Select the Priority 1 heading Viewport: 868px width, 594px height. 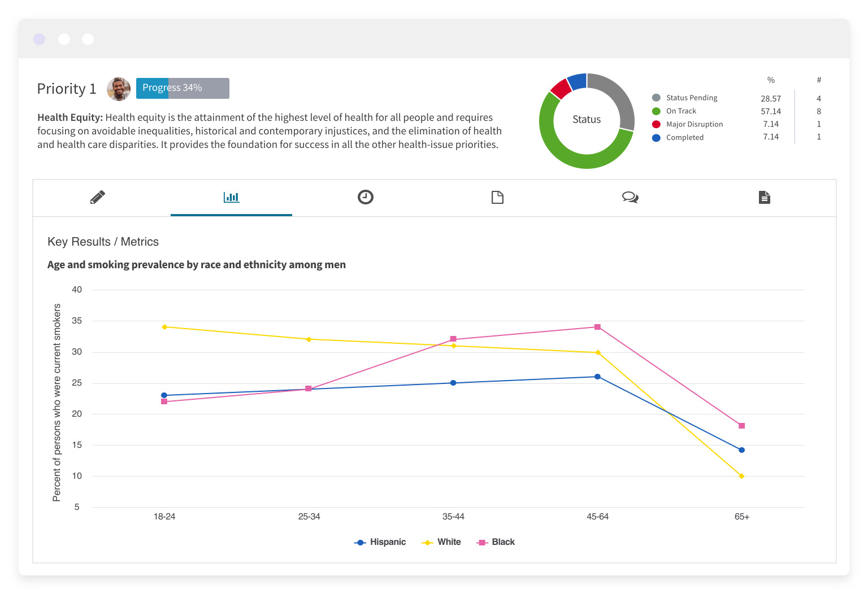pos(67,89)
